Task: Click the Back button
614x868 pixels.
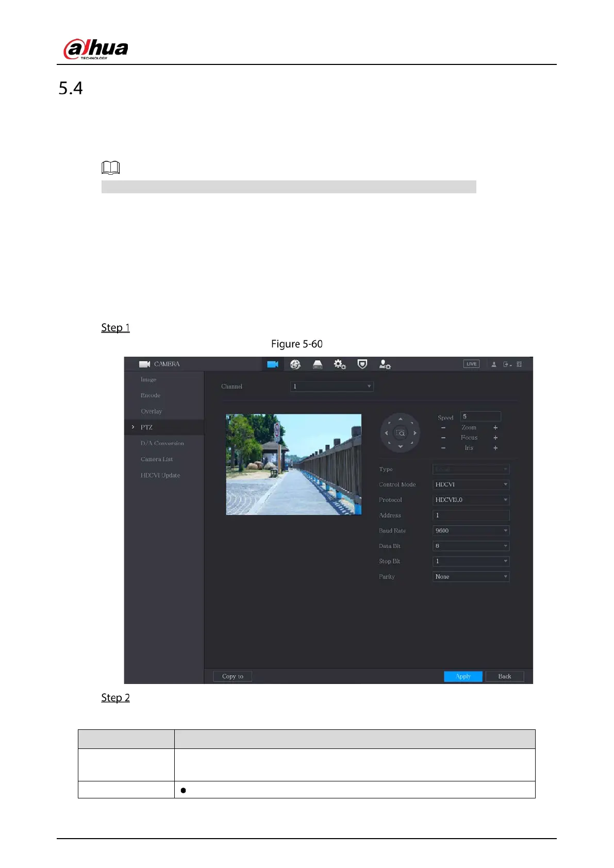Action: click(505, 676)
